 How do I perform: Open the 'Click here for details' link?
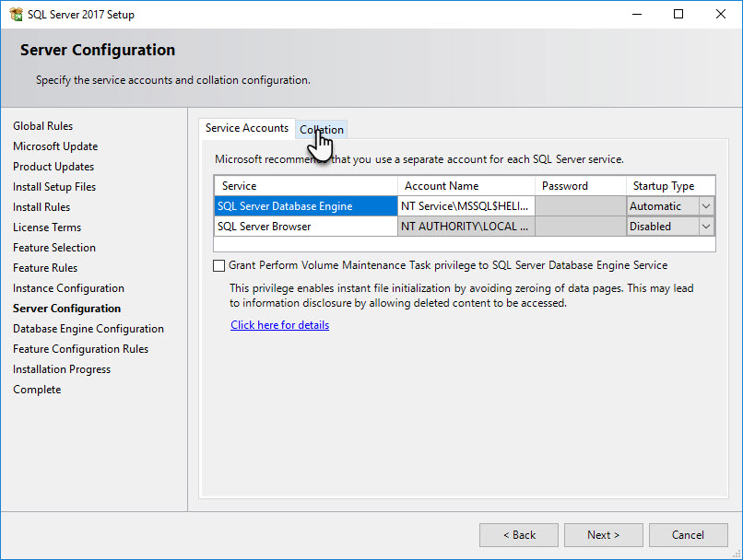click(279, 325)
